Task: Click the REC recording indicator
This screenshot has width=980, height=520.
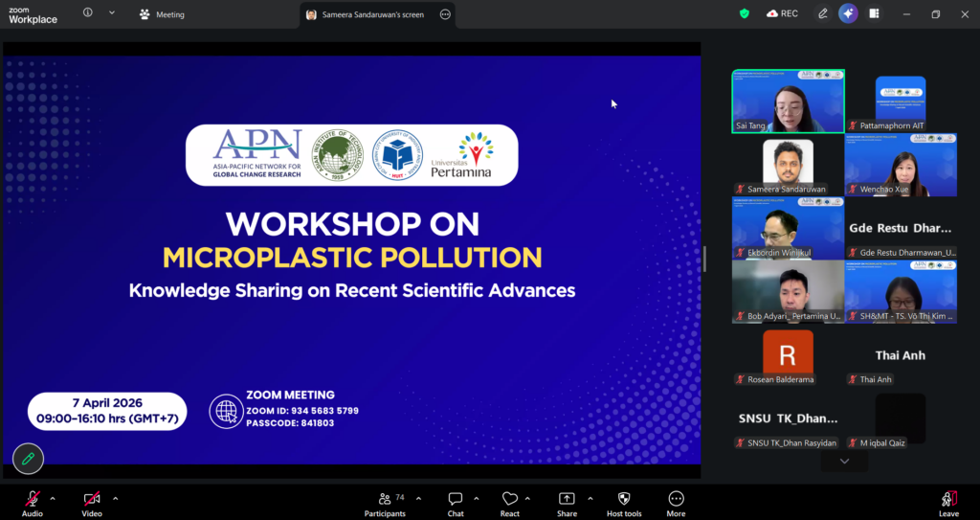Action: (x=782, y=14)
